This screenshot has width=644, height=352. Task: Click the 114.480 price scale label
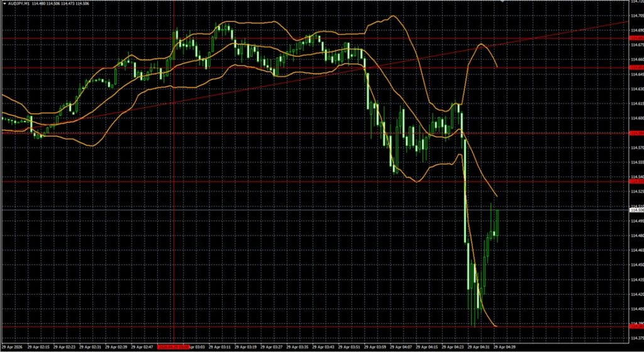pyautogui.click(x=636, y=236)
